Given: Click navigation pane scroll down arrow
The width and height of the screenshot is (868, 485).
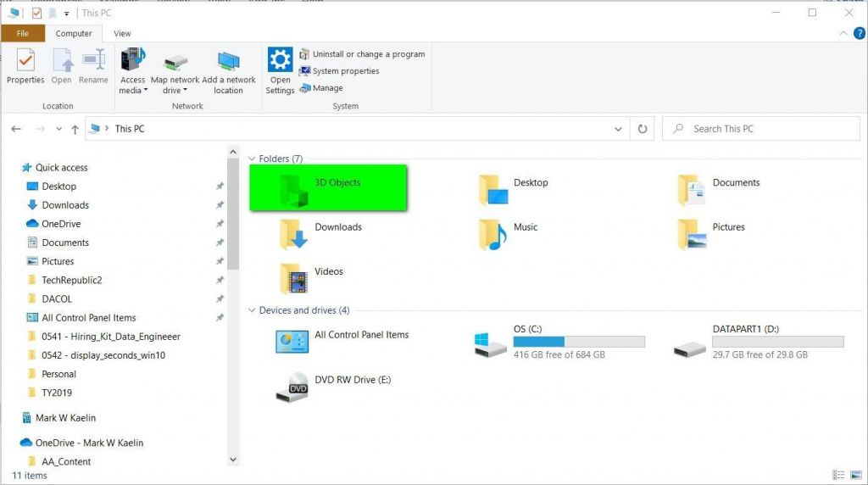Looking at the screenshot, I should (x=233, y=460).
